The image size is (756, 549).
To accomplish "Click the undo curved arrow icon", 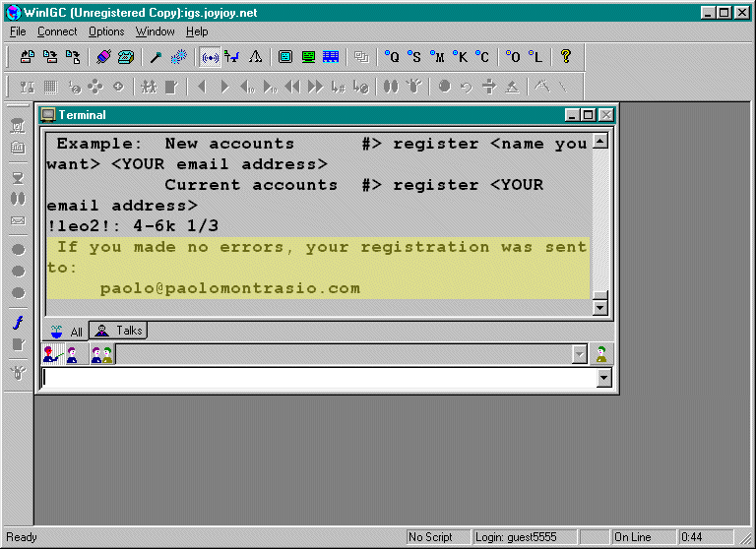I will pyautogui.click(x=467, y=87).
